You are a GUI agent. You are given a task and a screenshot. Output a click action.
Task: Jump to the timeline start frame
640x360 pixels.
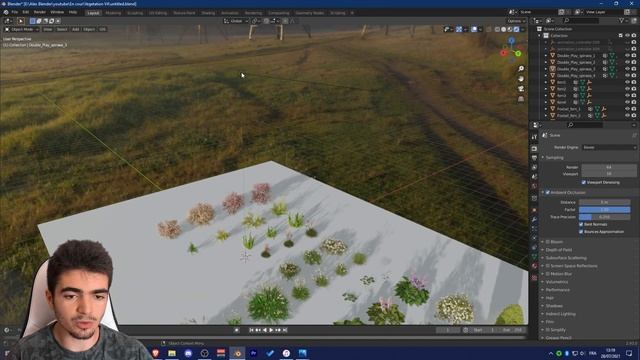251,330
